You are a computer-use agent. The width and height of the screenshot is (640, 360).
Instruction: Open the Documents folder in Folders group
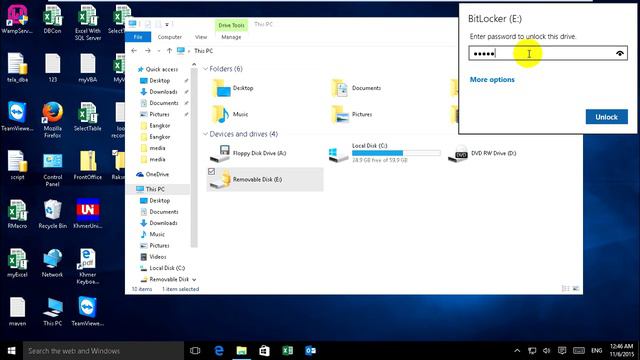(356, 88)
